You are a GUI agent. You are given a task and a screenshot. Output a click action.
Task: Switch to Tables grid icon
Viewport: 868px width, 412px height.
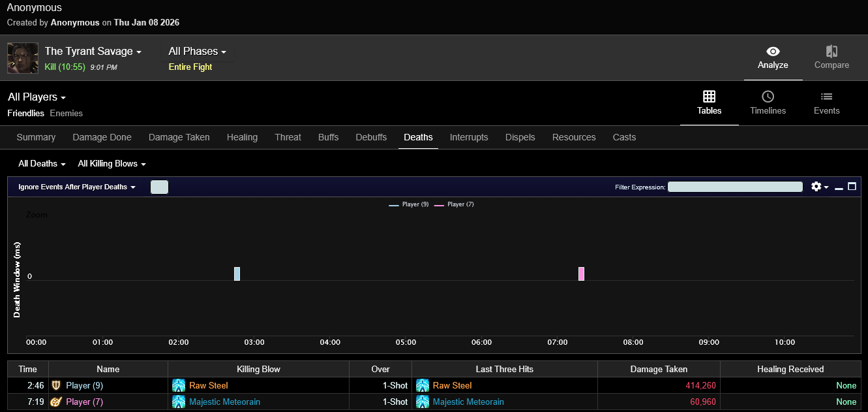(709, 97)
